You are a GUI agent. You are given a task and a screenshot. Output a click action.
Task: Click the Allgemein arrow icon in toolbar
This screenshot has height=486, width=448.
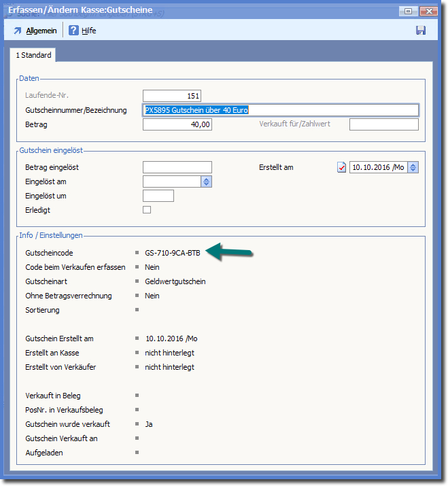click(x=18, y=31)
